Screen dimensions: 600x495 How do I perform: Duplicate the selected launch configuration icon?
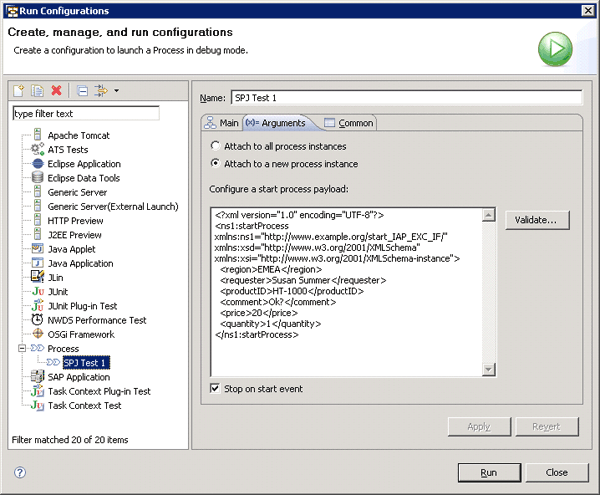click(37, 91)
